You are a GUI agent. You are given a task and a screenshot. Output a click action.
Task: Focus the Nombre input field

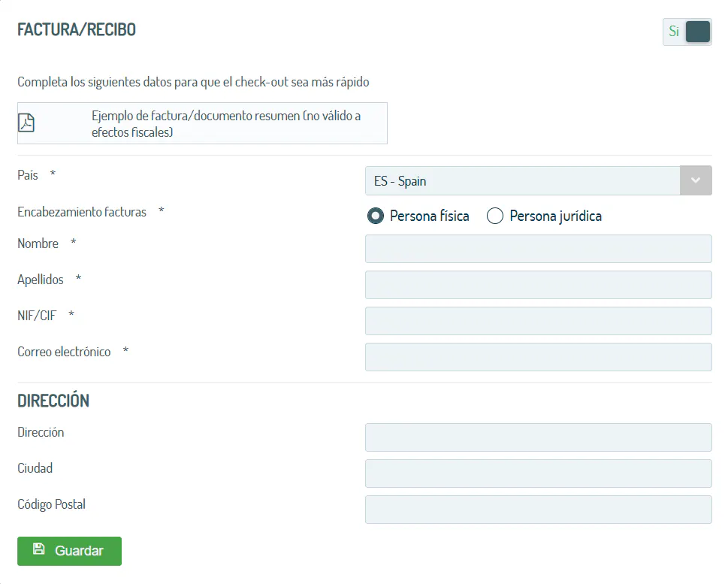click(x=539, y=249)
